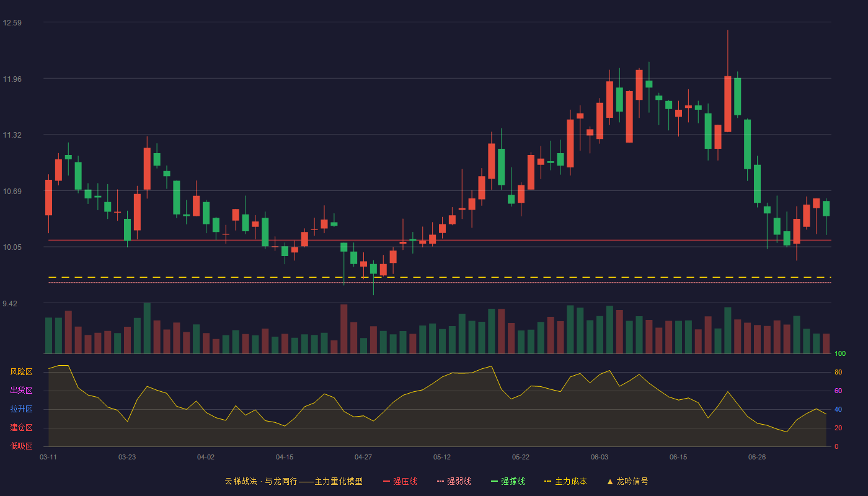The height and width of the screenshot is (496, 868).
Task: Click the 10.05 price axis label
Action: pos(12,247)
